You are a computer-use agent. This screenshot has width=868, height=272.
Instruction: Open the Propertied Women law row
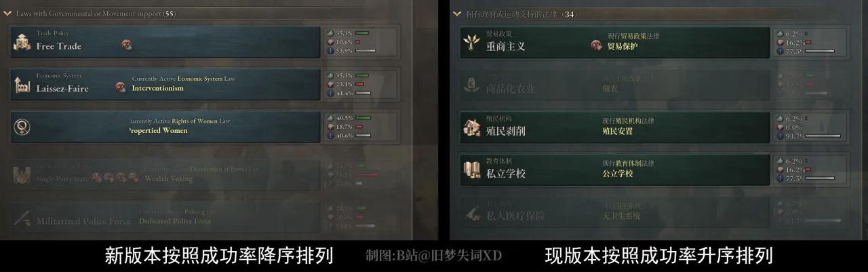(x=165, y=127)
